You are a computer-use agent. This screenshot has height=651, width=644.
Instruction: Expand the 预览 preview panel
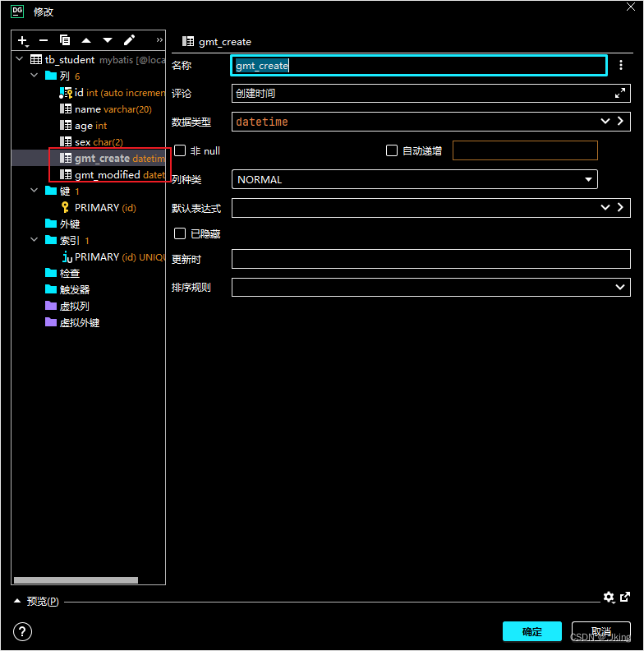click(x=17, y=601)
